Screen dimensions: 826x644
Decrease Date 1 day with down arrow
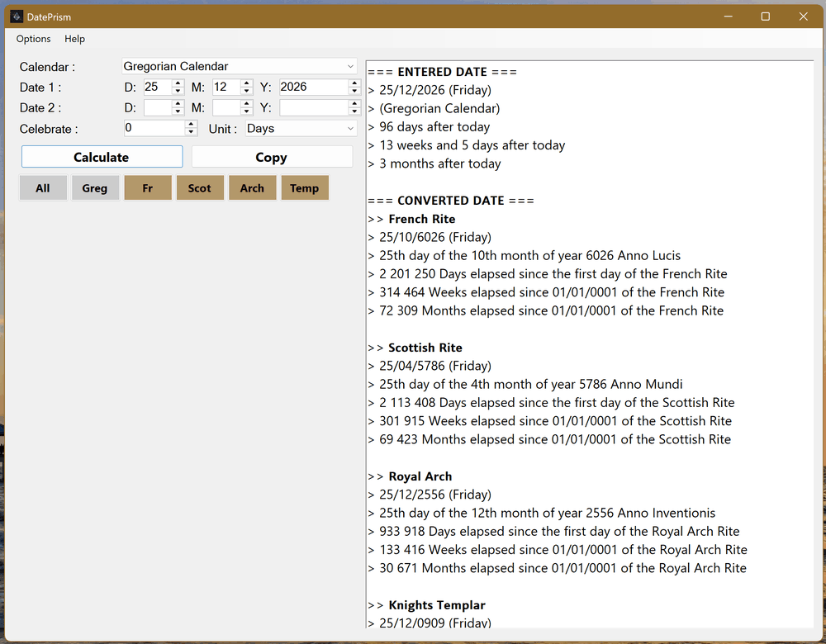click(178, 91)
